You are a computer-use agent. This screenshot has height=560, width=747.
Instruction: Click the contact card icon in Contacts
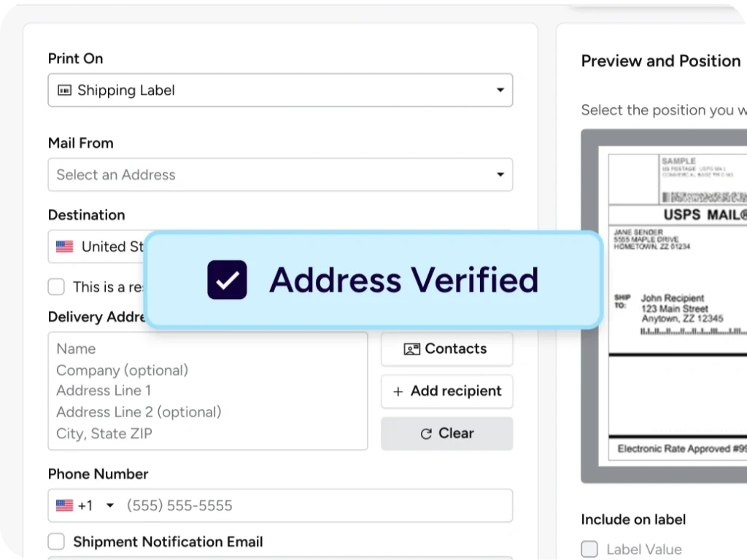click(412, 349)
